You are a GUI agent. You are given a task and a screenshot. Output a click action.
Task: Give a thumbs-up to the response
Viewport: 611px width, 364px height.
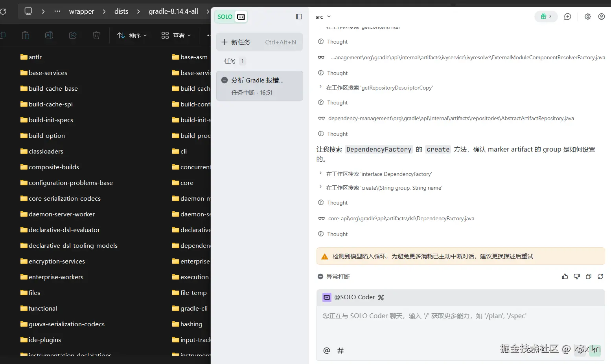pos(565,276)
